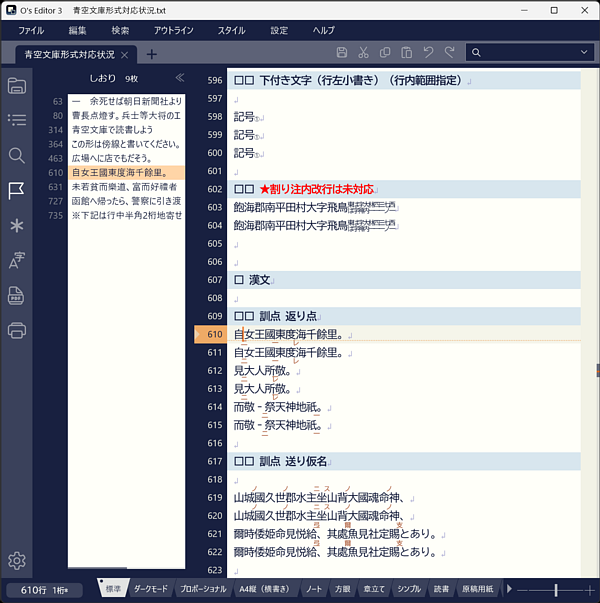600x603 pixels.
Task: Switch to A4縦（横書き） style tab
Action: coord(264,589)
